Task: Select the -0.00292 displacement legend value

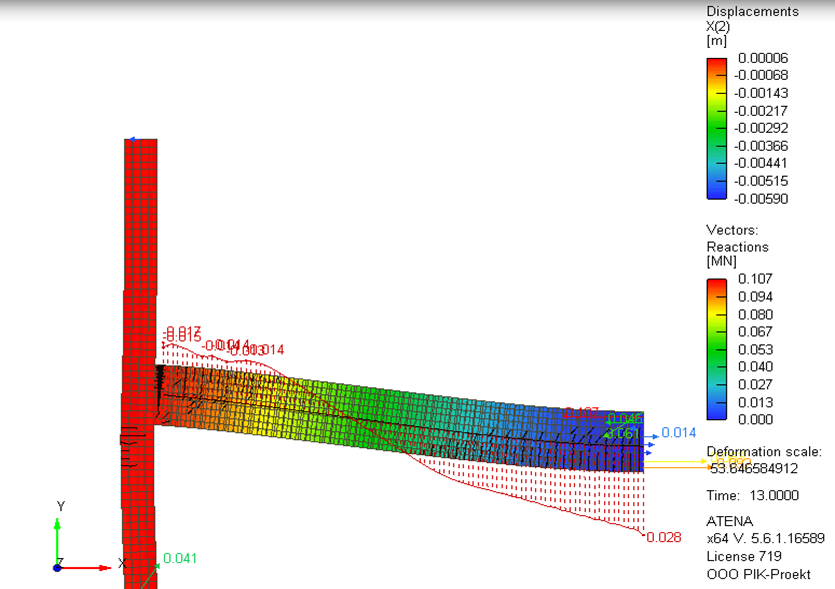Action: coord(760,128)
